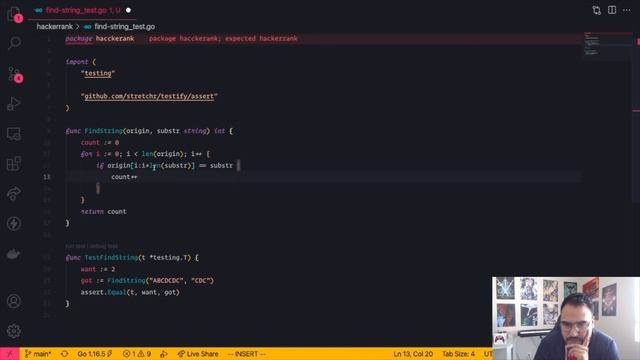The width and height of the screenshot is (640, 360).
Task: Click the Go 1.16.5 version indicator
Action: point(95,354)
